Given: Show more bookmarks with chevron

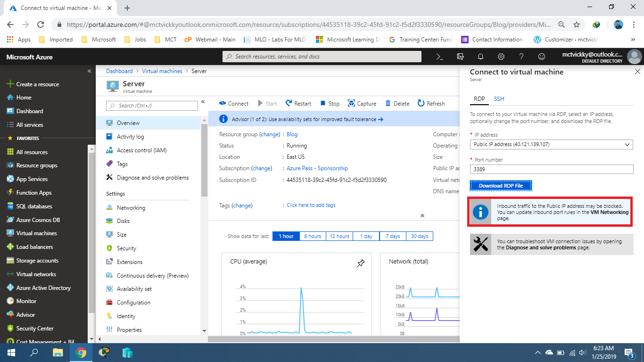Looking at the screenshot, I should (633, 40).
